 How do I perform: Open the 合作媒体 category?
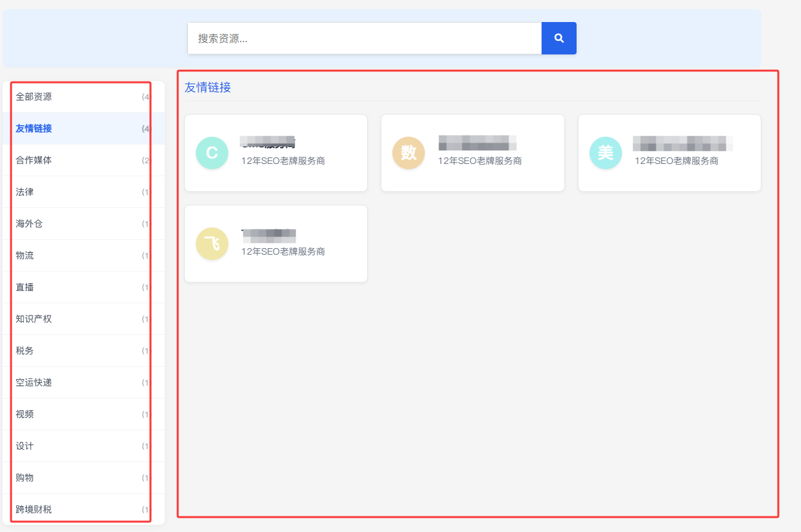click(84, 160)
